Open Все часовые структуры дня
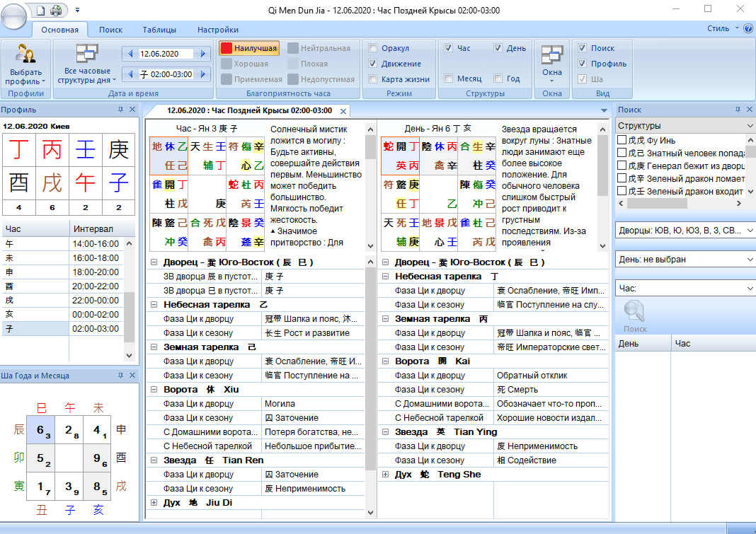756x534 pixels. point(87,64)
